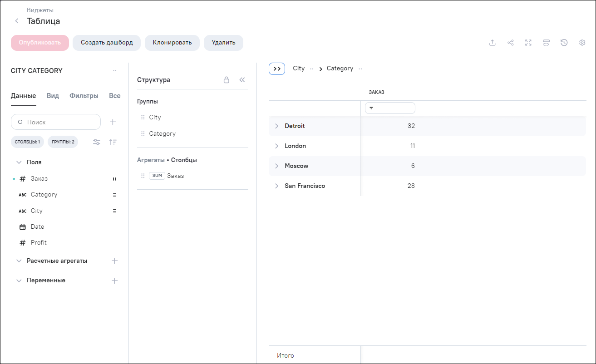Screen dimensions: 596x364
Task: Click the expand-all levels >> button
Action: [277, 69]
